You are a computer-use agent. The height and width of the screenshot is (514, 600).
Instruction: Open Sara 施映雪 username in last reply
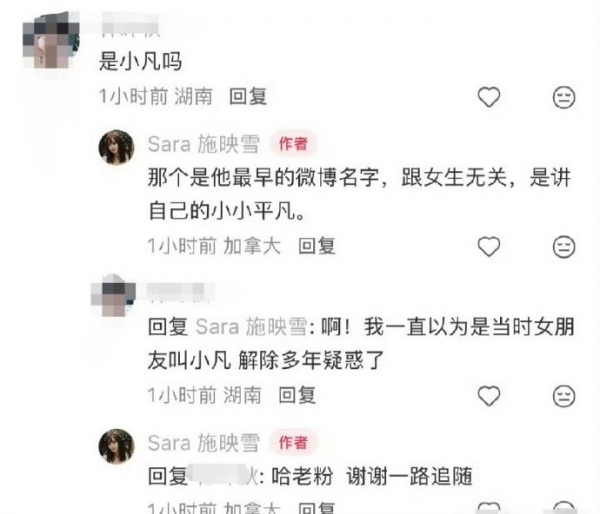click(204, 443)
